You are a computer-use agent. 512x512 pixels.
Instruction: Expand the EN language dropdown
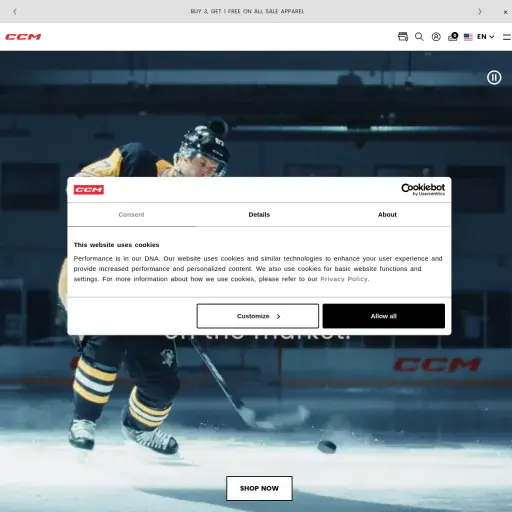point(485,37)
